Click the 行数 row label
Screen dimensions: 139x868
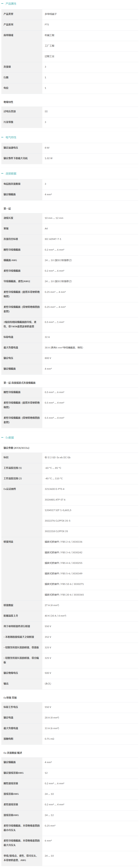coord(6,78)
